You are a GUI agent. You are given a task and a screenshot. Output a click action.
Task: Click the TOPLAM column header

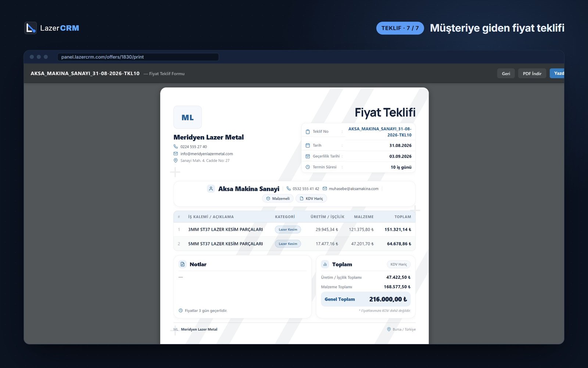[403, 217]
